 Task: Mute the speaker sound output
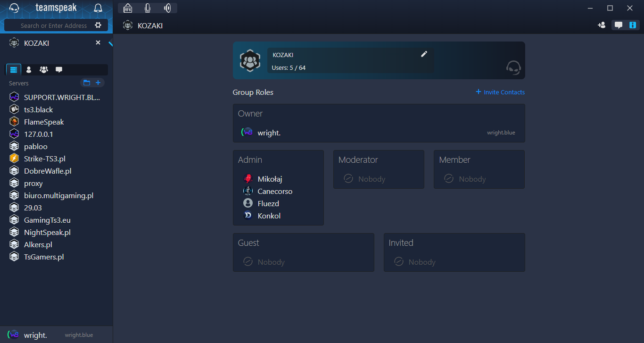pos(167,8)
